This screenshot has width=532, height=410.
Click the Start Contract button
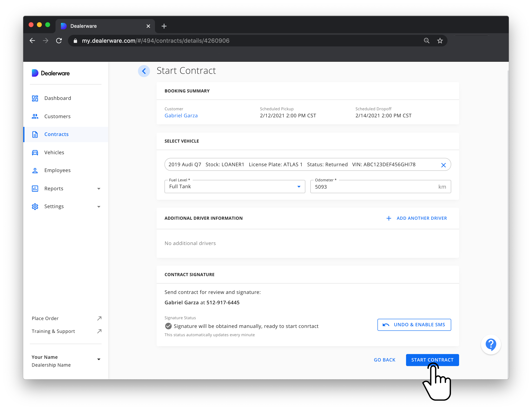(x=432, y=360)
